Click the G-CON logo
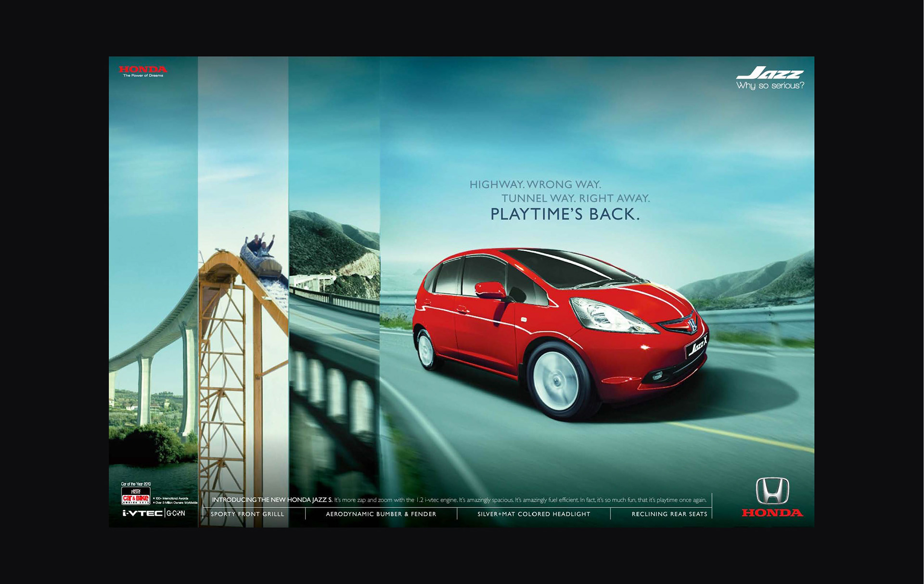This screenshot has height=584, width=924. [176, 513]
